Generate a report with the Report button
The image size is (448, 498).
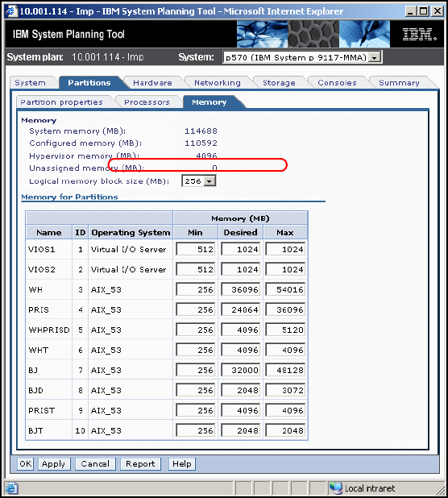coord(140,463)
